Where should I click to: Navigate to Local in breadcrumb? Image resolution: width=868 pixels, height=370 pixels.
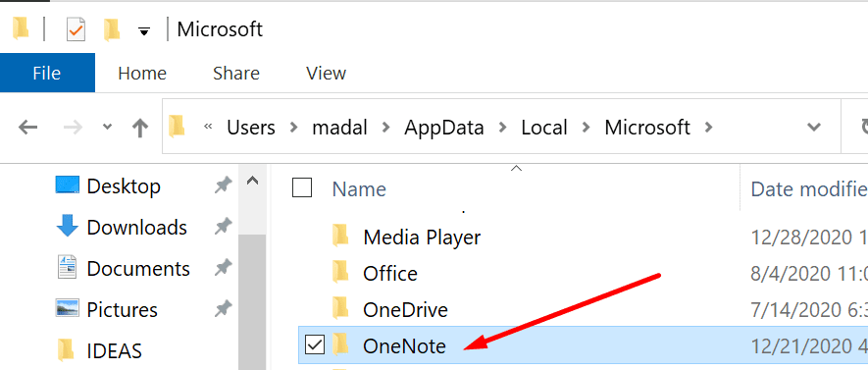[544, 128]
